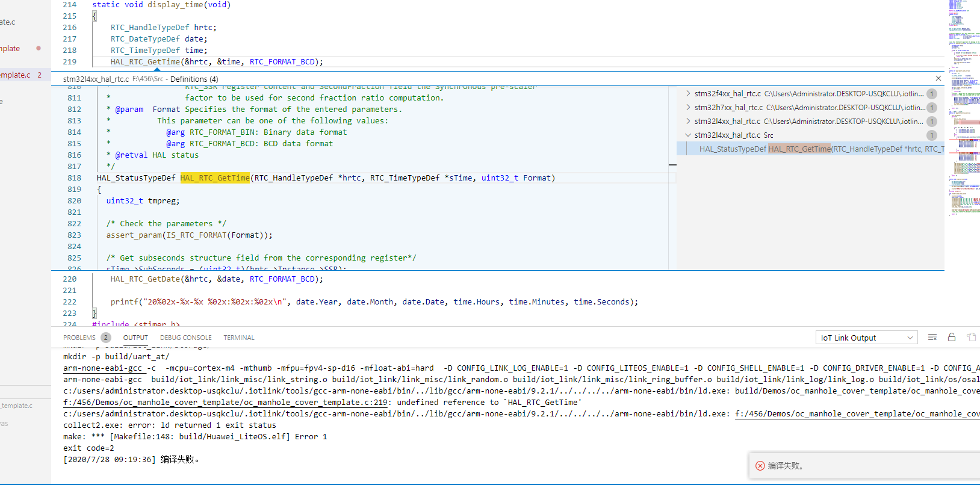The height and width of the screenshot is (485, 980).
Task: Click RTC_FORMAT_BCD on line 219
Action: tap(282, 62)
